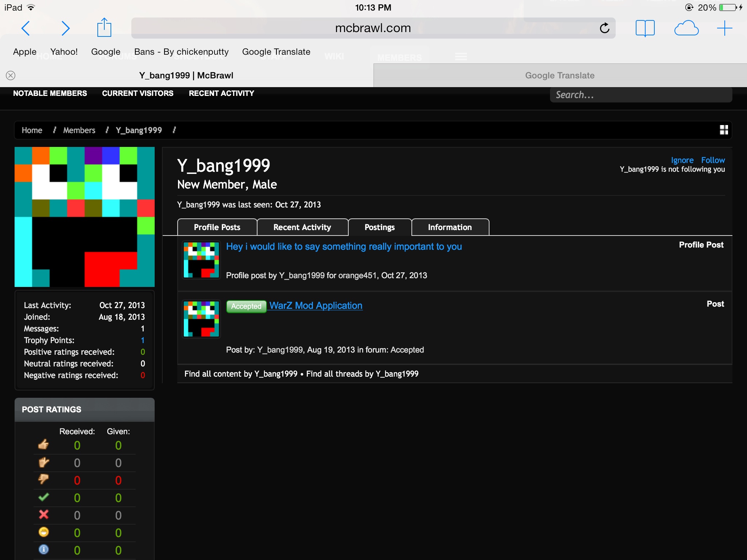
Task: Click the large Y_bang1999 avatar image
Action: (x=85, y=217)
